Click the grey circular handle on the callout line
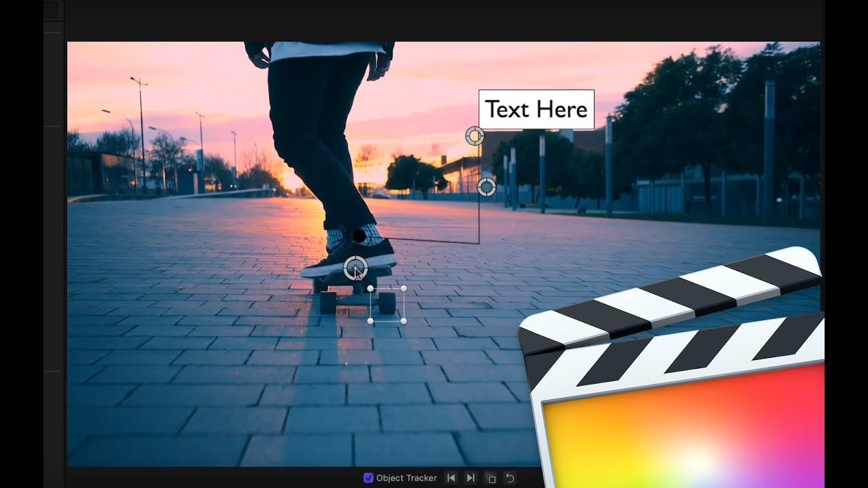The width and height of the screenshot is (868, 488). pyautogui.click(x=486, y=187)
